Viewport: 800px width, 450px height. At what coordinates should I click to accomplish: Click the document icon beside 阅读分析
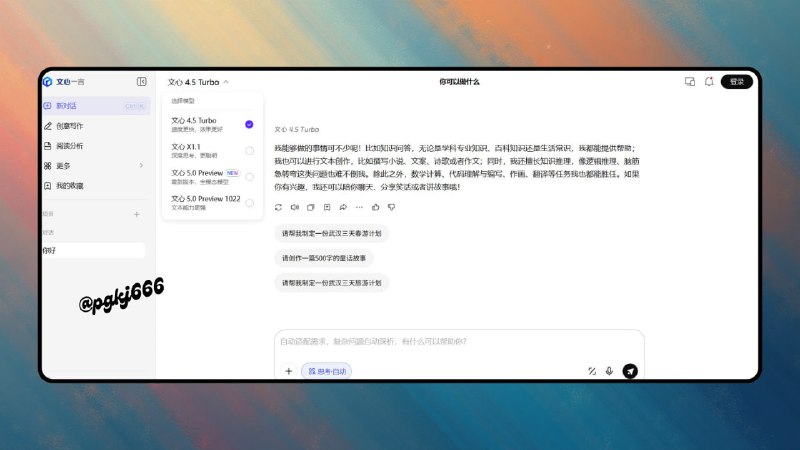[x=47, y=146]
